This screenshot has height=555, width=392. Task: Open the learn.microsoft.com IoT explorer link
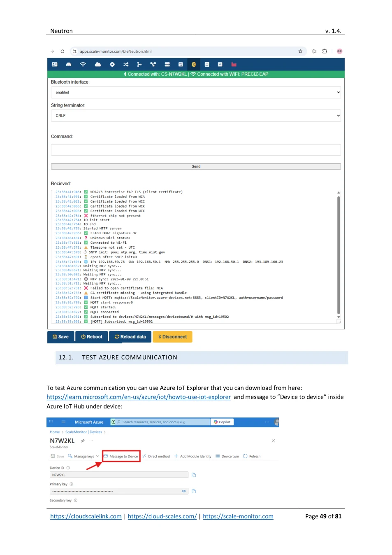point(139,397)
